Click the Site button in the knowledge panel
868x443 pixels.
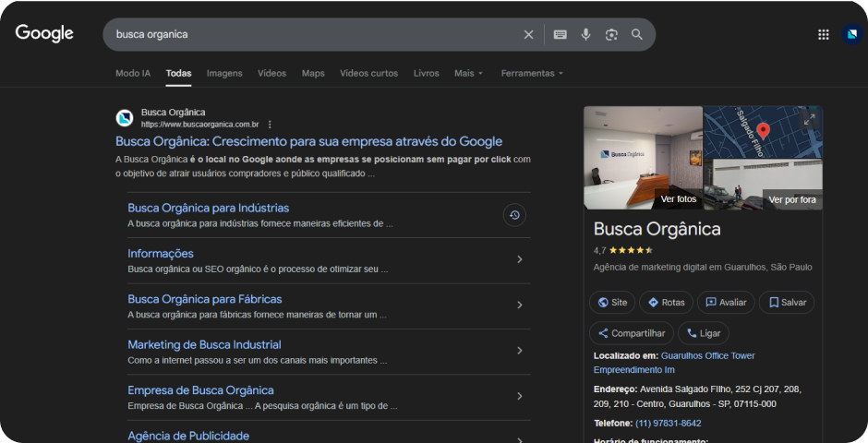612,303
